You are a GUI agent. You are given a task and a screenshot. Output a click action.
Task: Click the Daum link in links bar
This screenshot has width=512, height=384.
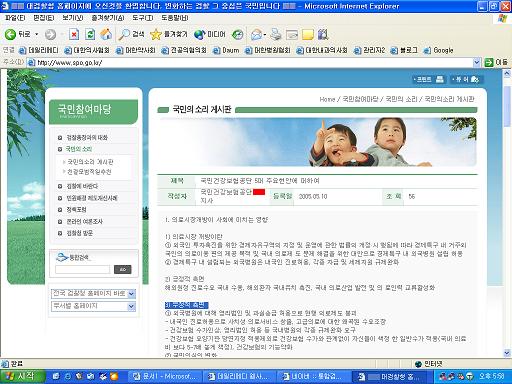click(x=226, y=50)
